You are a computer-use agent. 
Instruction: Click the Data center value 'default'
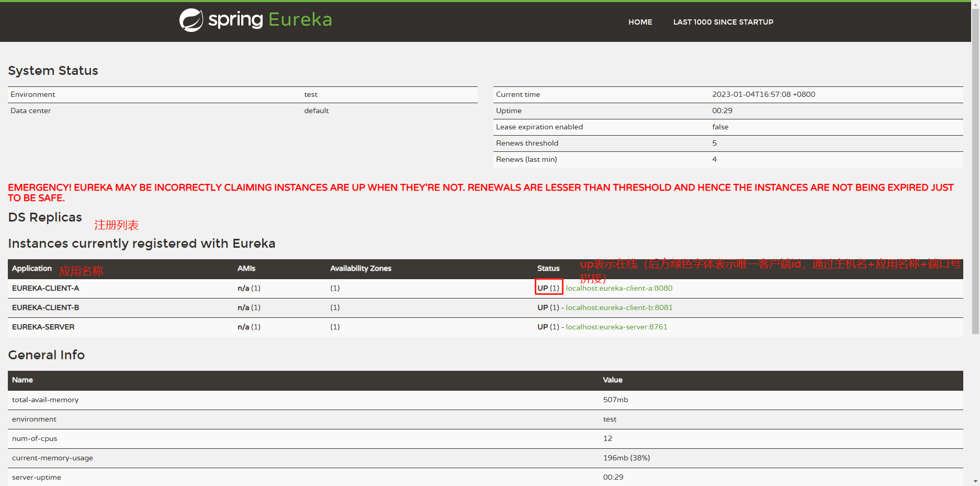click(x=316, y=111)
